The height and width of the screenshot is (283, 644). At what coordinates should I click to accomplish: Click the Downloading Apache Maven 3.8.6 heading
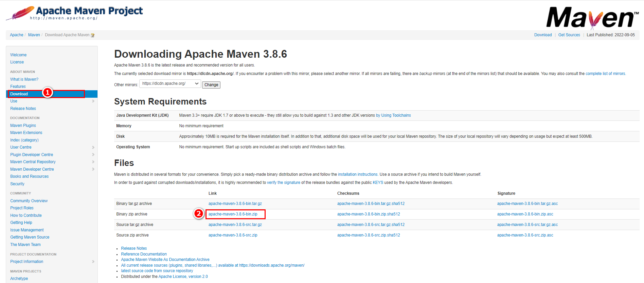(x=200, y=54)
